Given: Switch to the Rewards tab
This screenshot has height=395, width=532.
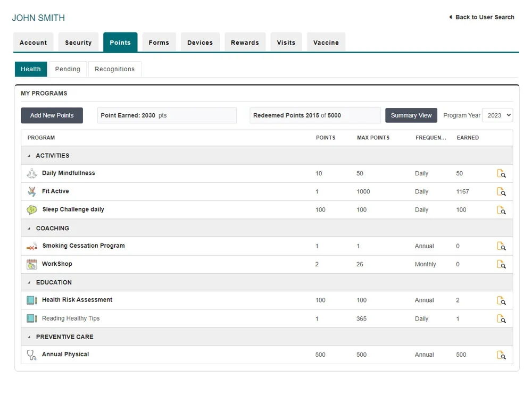Looking at the screenshot, I should [x=245, y=42].
